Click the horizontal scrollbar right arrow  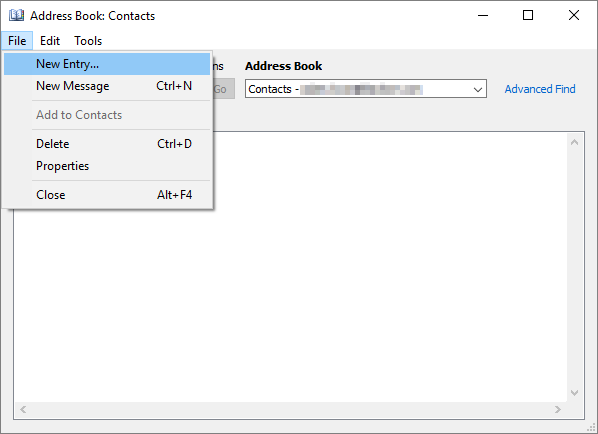pos(558,409)
